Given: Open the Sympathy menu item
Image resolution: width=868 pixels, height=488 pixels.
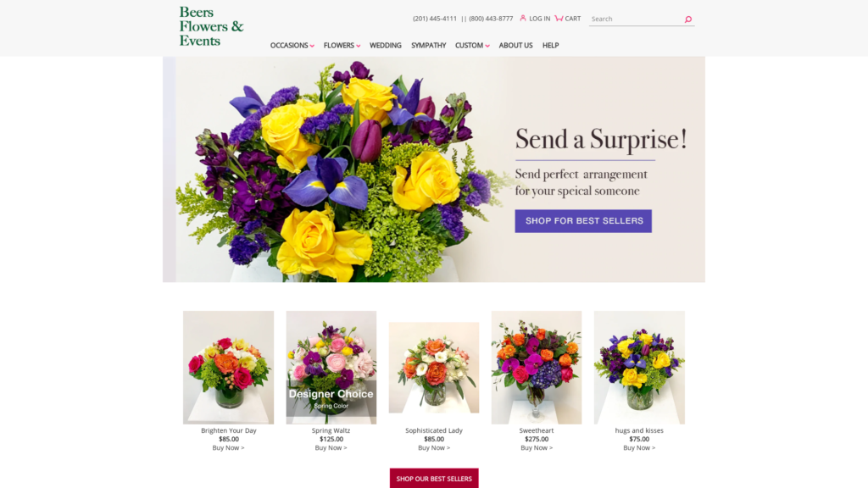Looking at the screenshot, I should tap(428, 46).
